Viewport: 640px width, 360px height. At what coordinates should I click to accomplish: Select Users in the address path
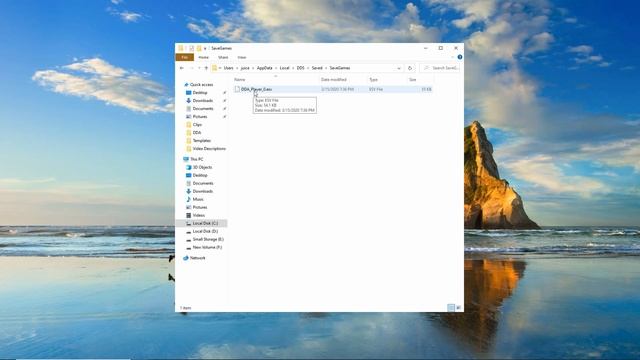tap(229, 68)
